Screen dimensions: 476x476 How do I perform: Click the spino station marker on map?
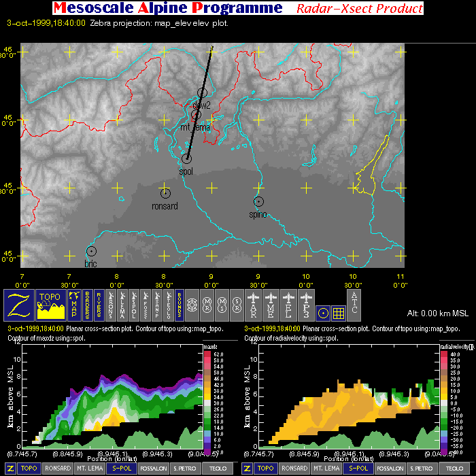(258, 201)
